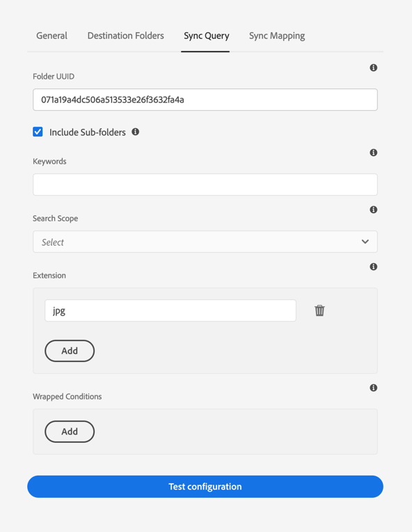The height and width of the screenshot is (532, 412).
Task: Go to the Sync Mapping tab
Action: pos(277,36)
